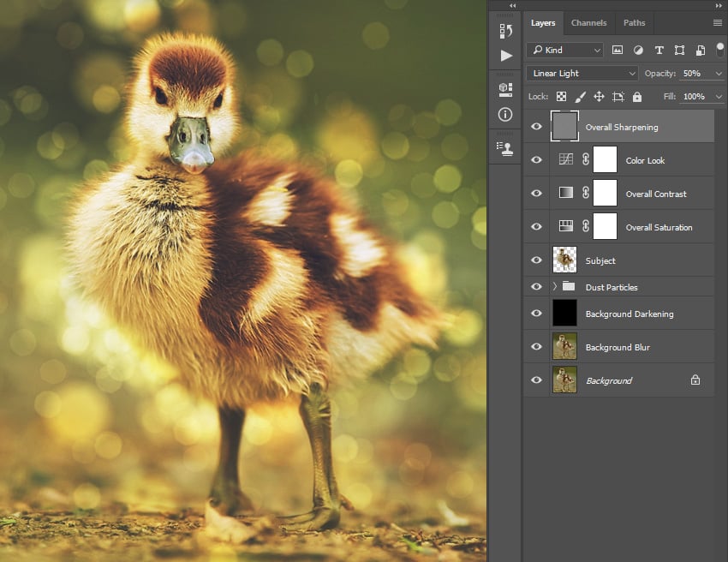Open the Linear Light blend mode dropdown

(582, 73)
